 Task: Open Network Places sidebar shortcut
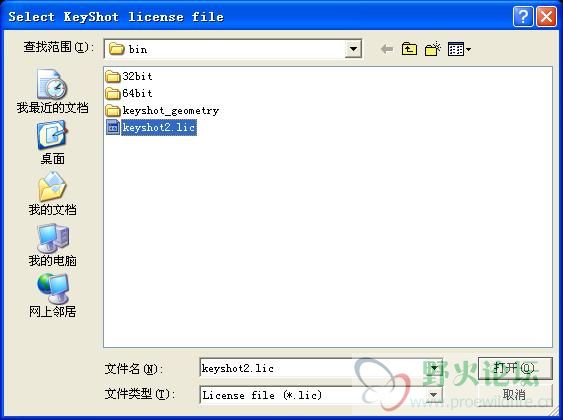[52, 296]
